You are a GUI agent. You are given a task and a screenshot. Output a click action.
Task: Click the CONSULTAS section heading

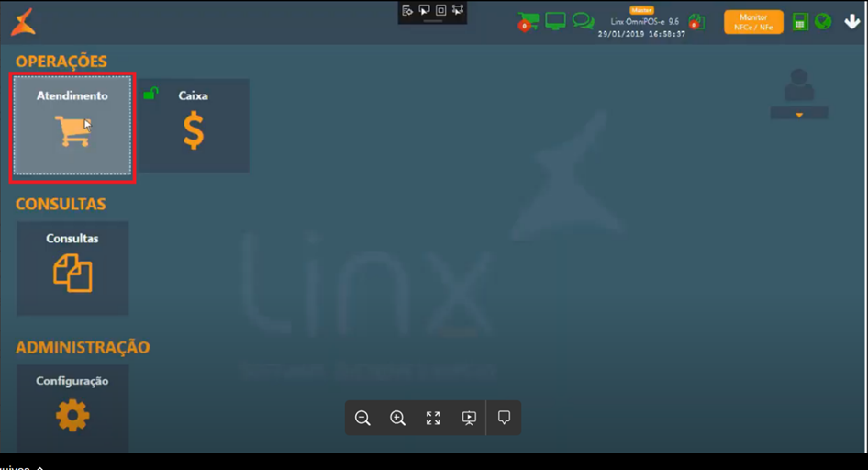pos(61,205)
